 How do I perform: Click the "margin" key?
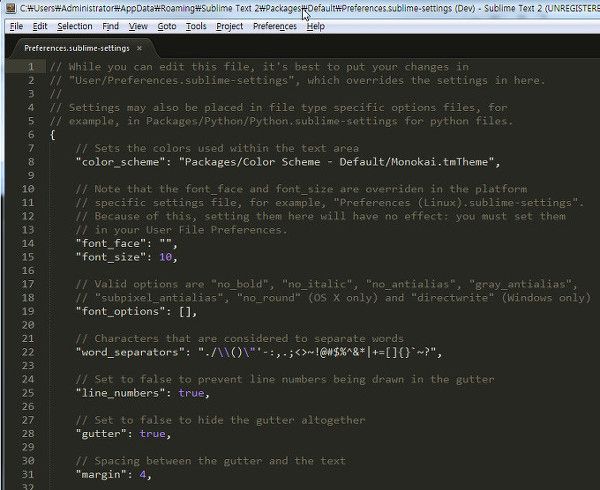pos(101,475)
